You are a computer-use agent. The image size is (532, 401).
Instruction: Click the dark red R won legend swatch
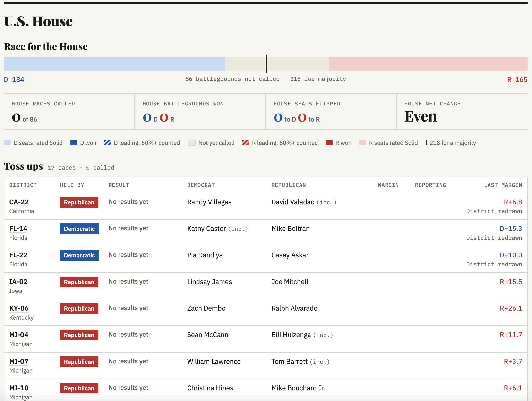(329, 143)
